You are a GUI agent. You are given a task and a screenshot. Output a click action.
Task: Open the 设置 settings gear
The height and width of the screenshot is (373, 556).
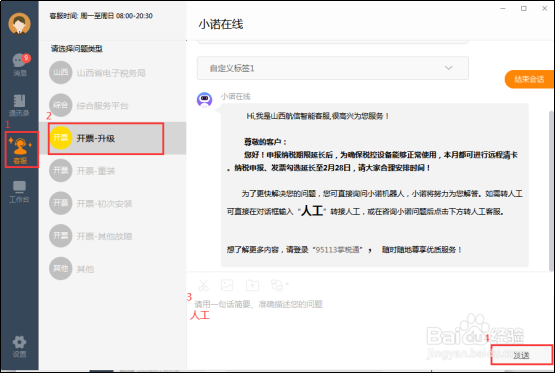(19, 346)
